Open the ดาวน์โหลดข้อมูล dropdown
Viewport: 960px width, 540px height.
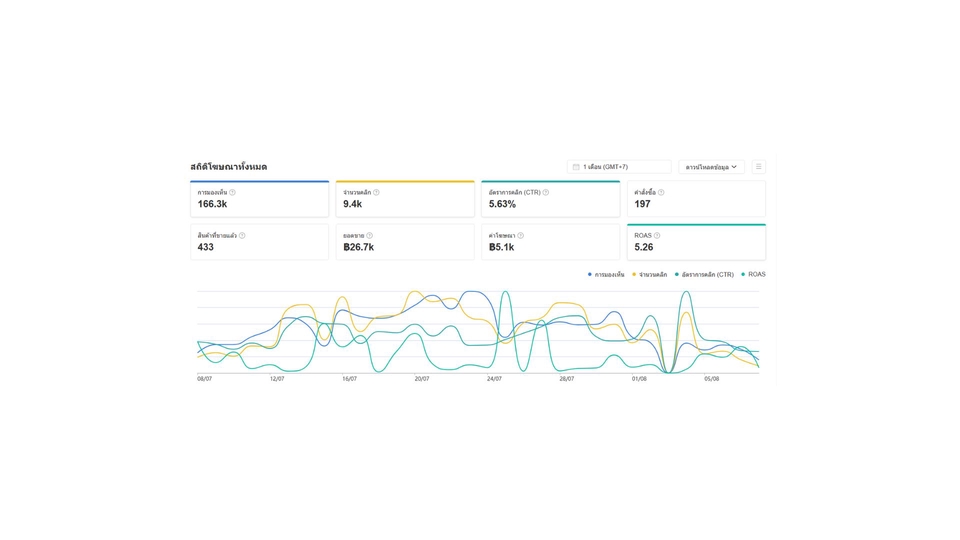pyautogui.click(x=711, y=167)
